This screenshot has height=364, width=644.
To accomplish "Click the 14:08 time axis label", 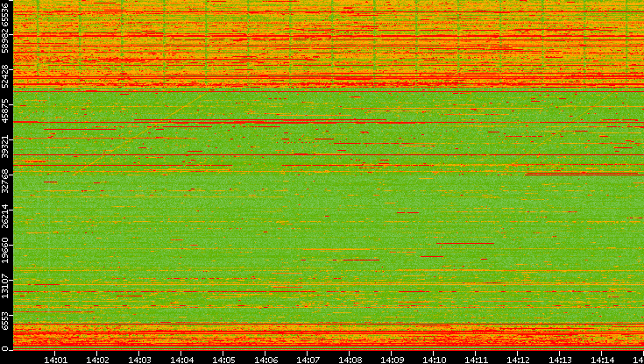I will coord(350,359).
